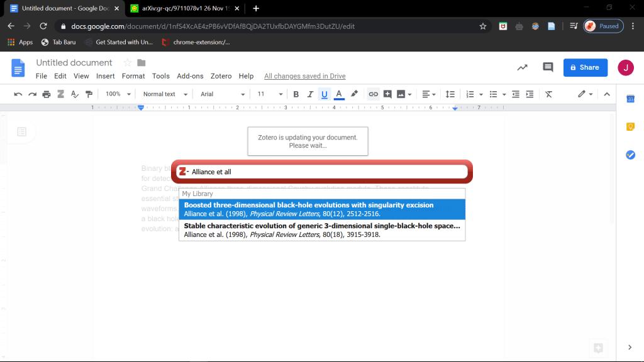This screenshot has width=644, height=362.
Task: Pick the text color tool
Action: coord(339,94)
